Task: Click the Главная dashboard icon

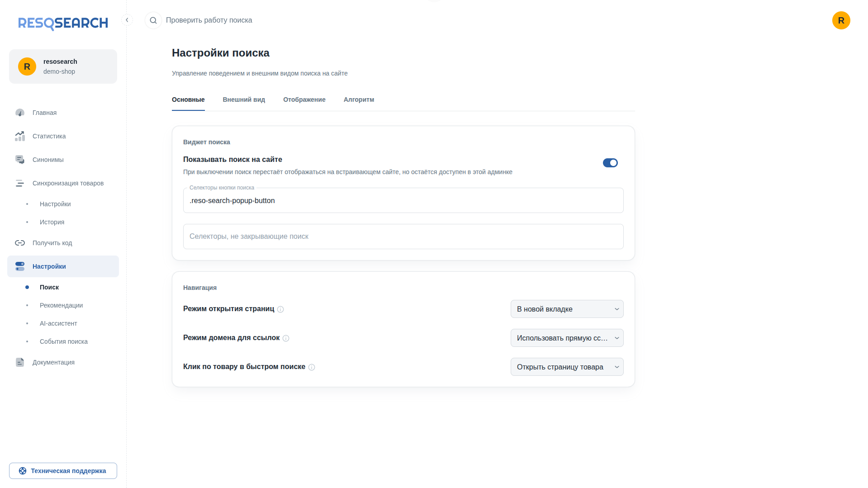Action: [x=20, y=113]
